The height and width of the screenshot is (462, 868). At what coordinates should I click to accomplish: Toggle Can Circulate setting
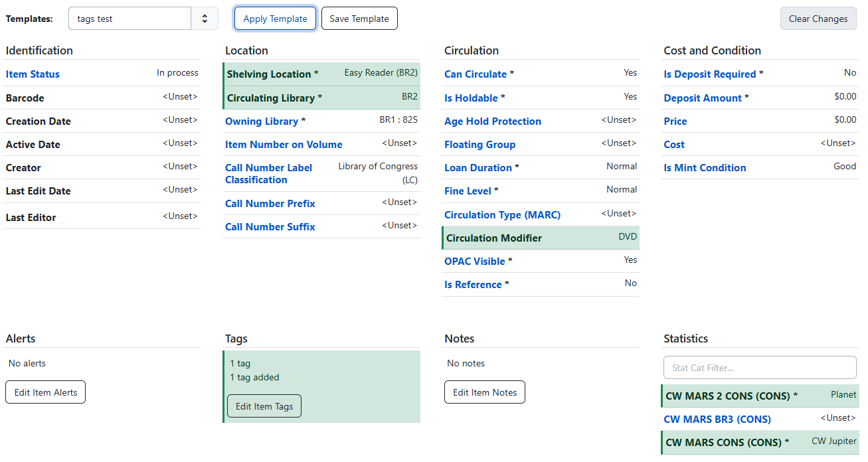tap(476, 74)
